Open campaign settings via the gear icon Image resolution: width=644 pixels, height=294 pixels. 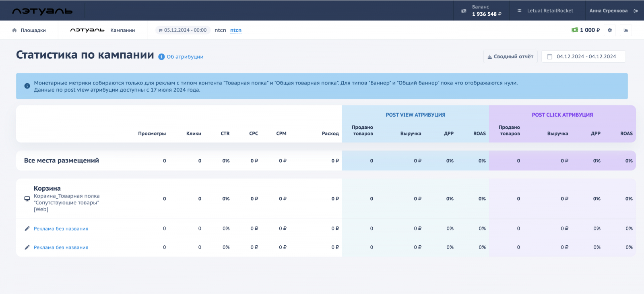tap(610, 30)
